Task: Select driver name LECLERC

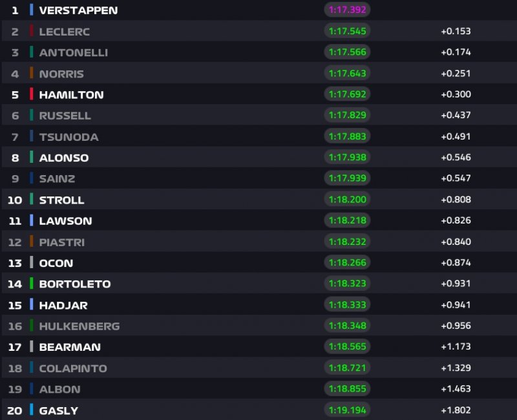Action: click(x=64, y=32)
